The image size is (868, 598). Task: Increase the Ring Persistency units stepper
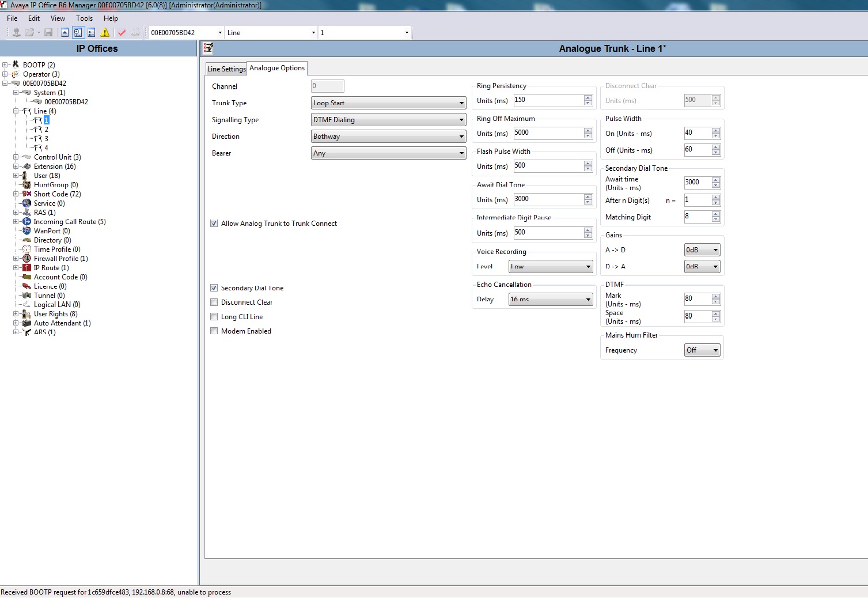588,97
